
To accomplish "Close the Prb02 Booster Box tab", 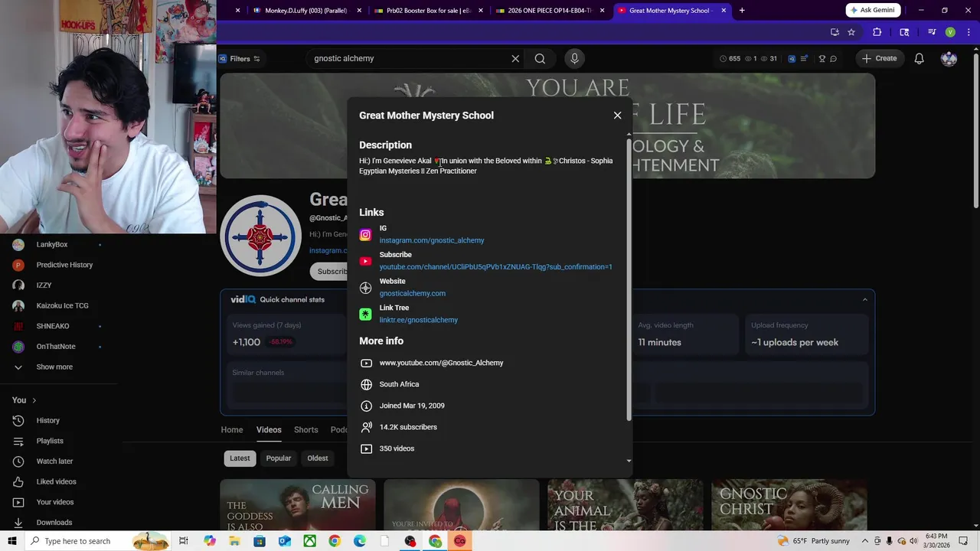I will (x=481, y=11).
